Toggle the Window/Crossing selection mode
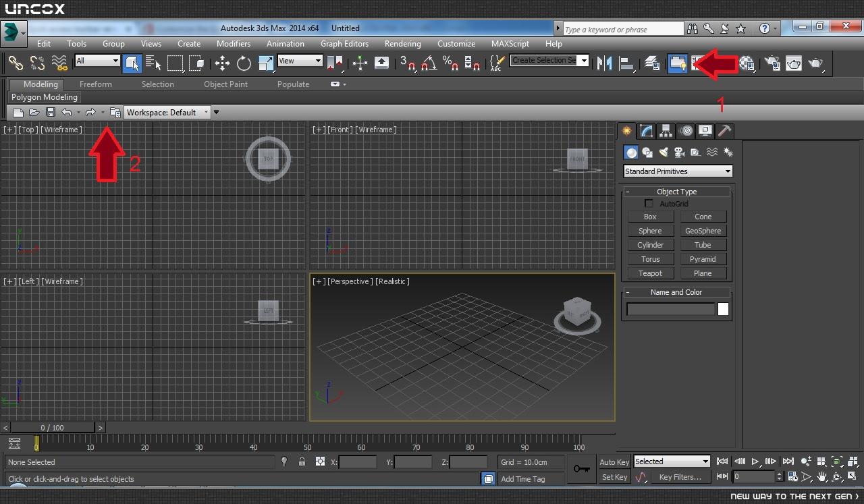Image resolution: width=864 pixels, height=504 pixels. point(196,63)
